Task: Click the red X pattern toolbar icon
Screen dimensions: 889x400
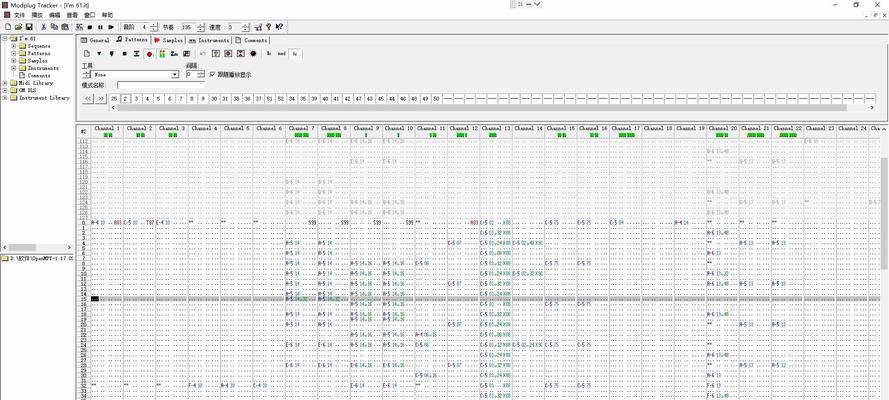Action: coord(240,54)
